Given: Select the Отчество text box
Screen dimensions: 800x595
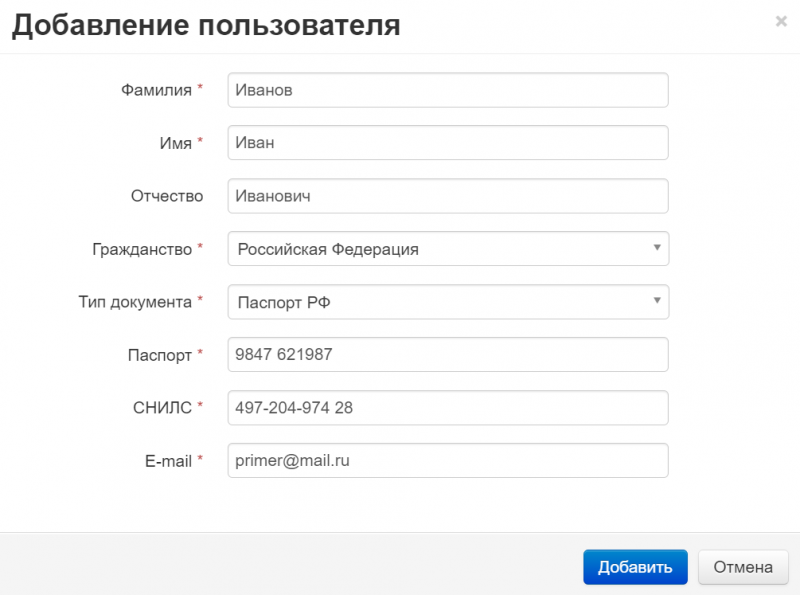Looking at the screenshot, I should (447, 196).
